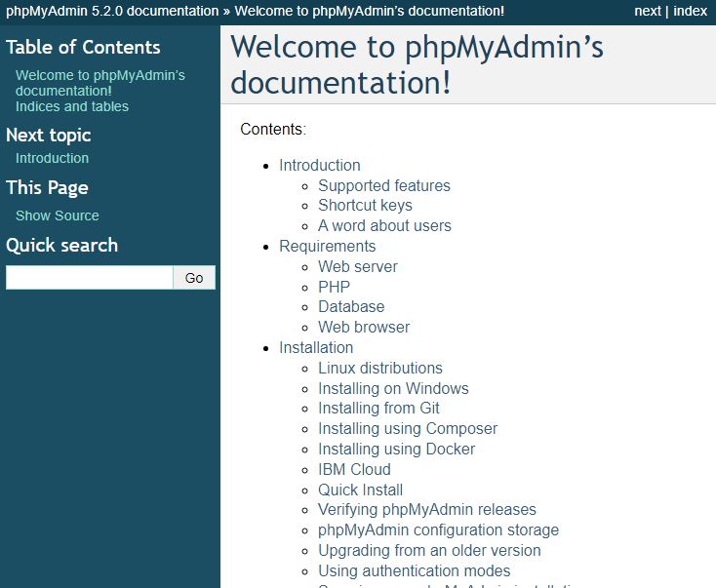Image resolution: width=716 pixels, height=588 pixels.
Task: Click the 'Contents:' text label
Action: click(x=273, y=129)
